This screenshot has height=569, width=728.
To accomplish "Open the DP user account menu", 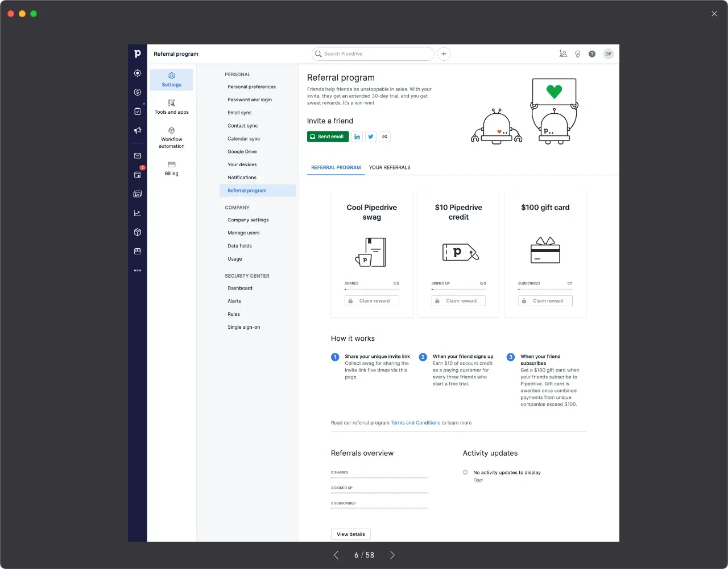I will click(x=608, y=54).
